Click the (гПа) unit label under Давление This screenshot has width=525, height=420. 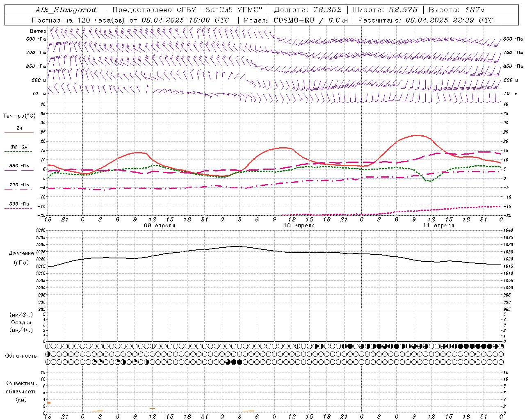[21, 263]
